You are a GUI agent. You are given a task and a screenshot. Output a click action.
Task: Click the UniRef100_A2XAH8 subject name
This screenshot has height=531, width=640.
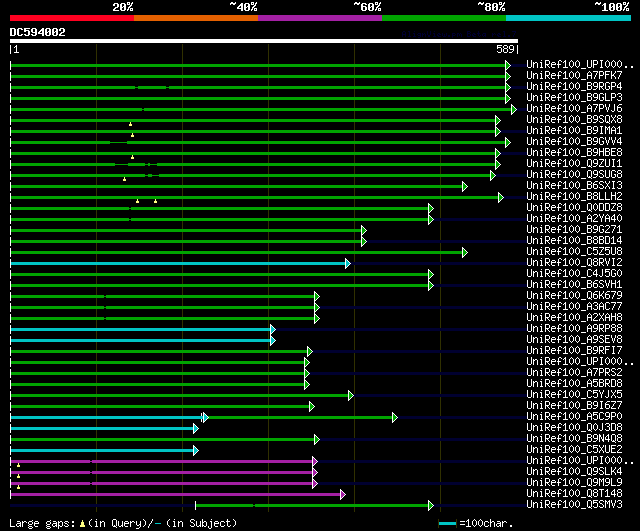pos(574,318)
